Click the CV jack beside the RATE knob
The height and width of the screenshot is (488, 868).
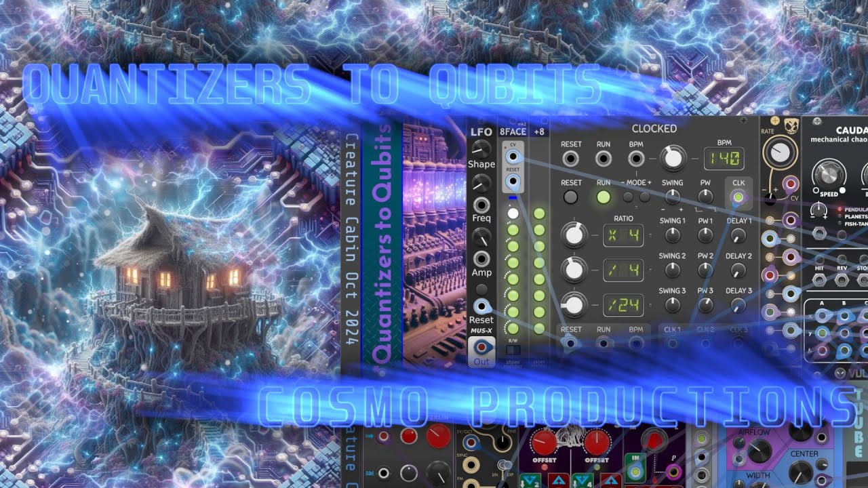click(x=790, y=183)
